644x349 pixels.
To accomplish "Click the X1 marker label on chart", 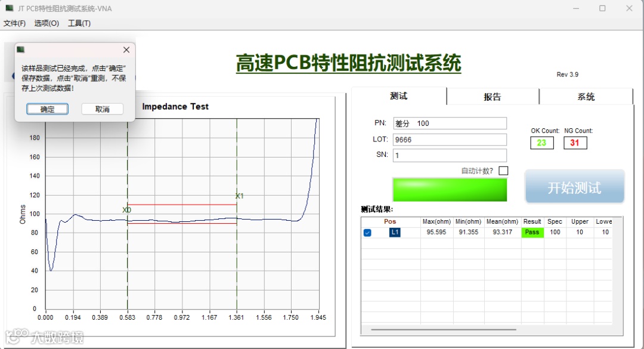I will coord(240,196).
